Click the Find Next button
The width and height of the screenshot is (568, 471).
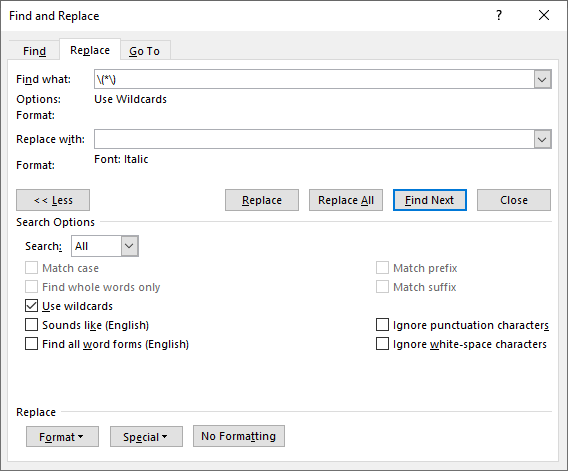coord(430,200)
